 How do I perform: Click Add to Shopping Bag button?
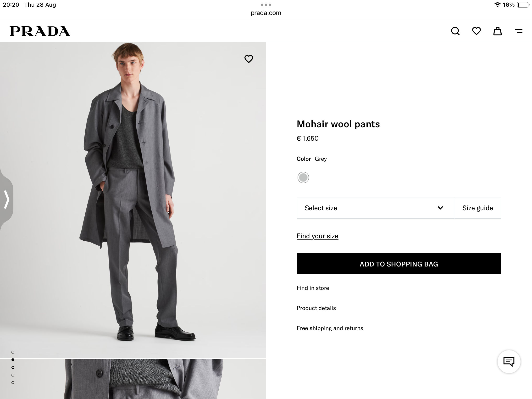coord(399,264)
